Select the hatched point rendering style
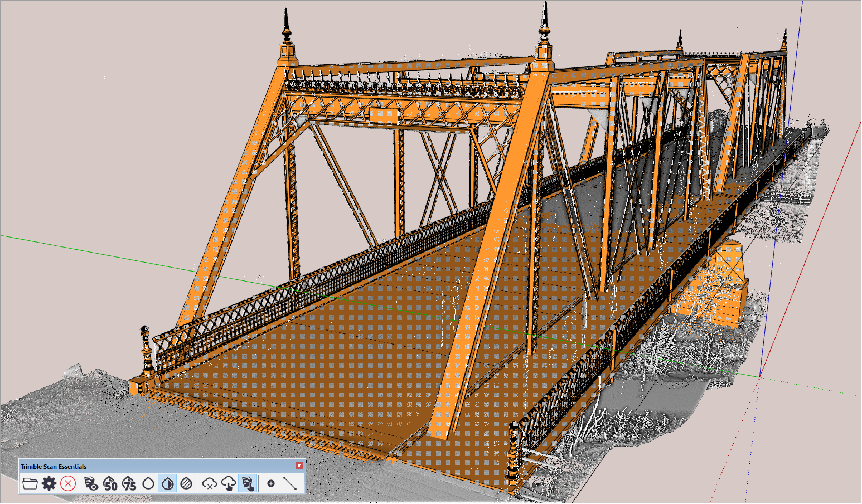 [186, 484]
